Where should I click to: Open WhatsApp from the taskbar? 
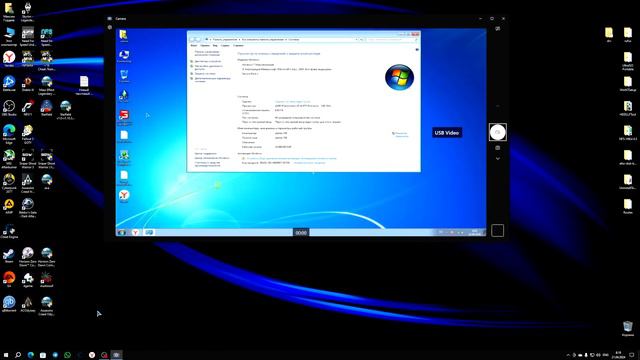point(67,355)
